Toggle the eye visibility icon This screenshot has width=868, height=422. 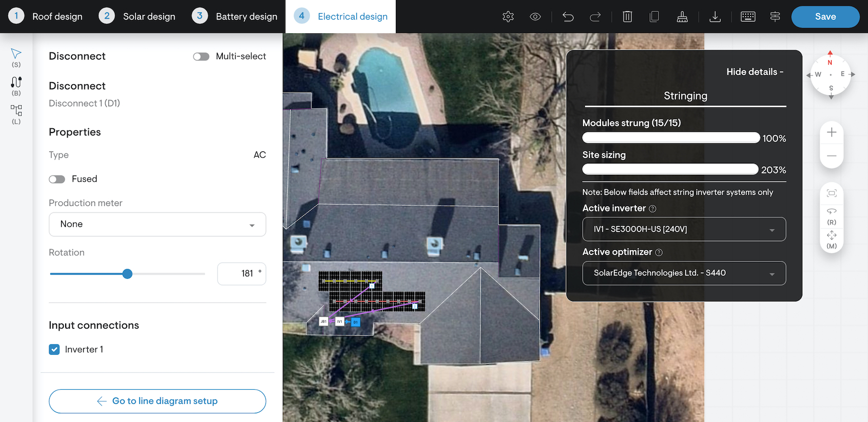tap(535, 16)
